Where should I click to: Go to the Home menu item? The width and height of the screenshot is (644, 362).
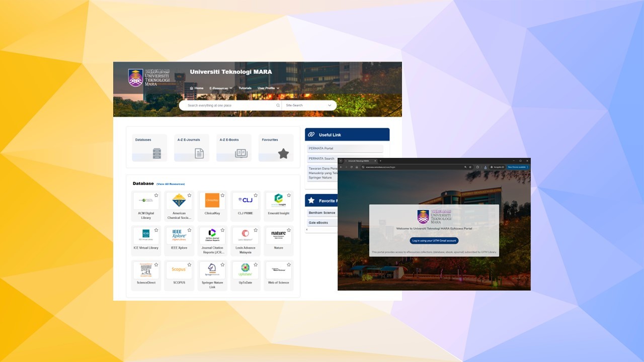(x=197, y=88)
